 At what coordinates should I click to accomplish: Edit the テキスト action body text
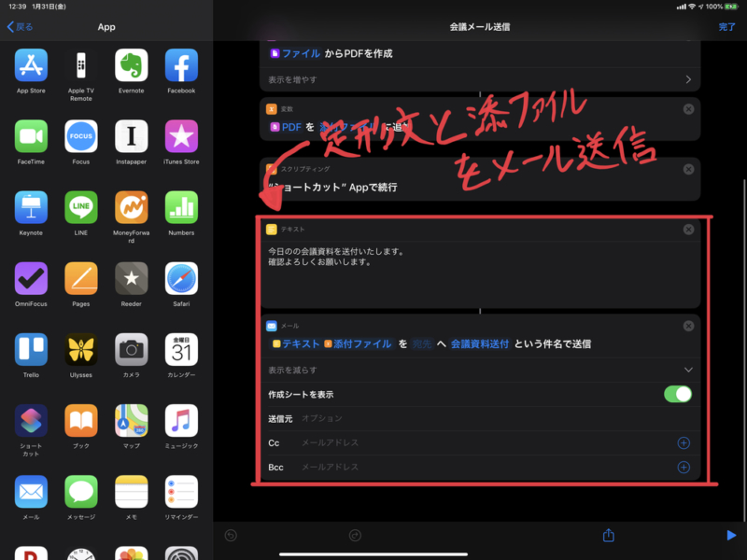click(480, 274)
